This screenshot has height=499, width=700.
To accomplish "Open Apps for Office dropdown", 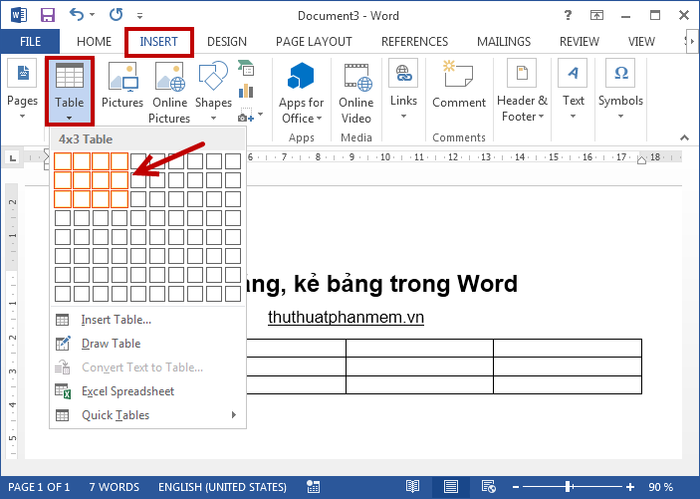I will (301, 93).
